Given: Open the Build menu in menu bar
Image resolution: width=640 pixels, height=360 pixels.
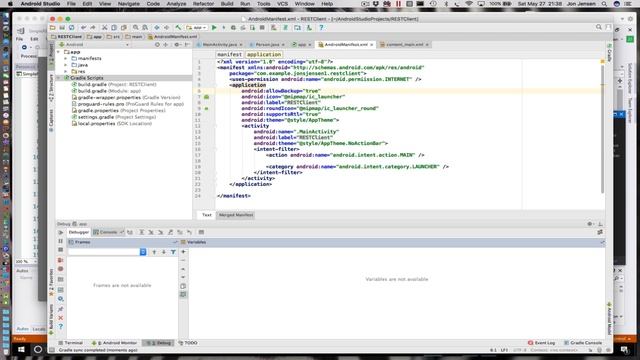Looking at the screenshot, I should [x=227, y=4].
